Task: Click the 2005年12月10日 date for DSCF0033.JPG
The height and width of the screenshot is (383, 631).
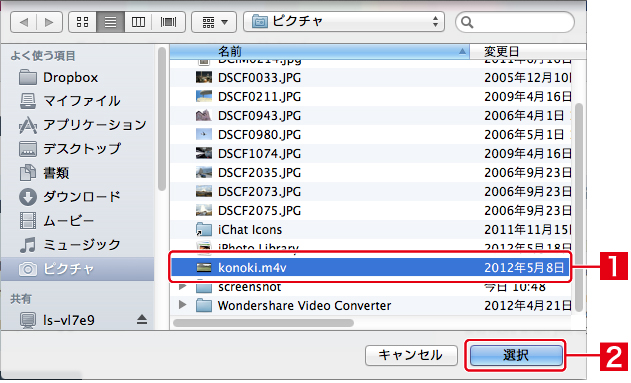Action: pos(528,77)
